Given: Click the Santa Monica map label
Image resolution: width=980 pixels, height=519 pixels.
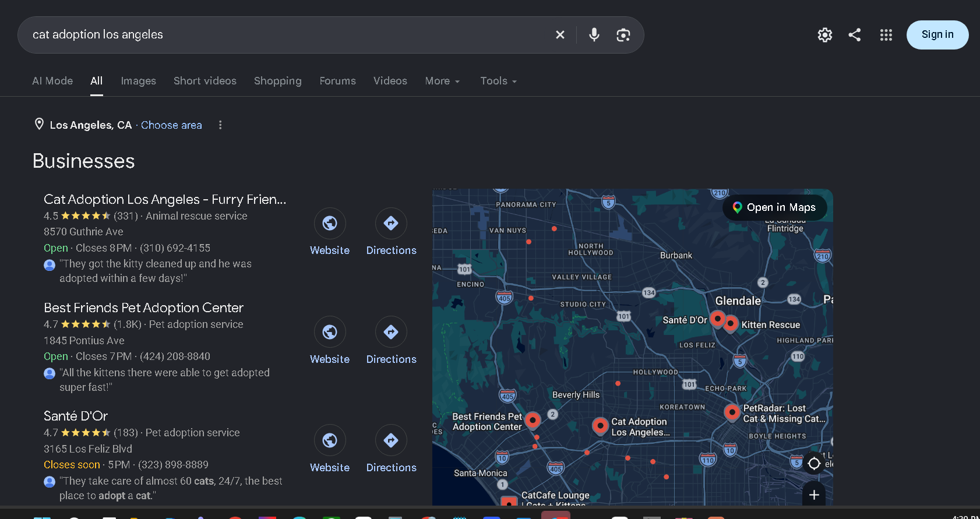Looking at the screenshot, I should coord(480,473).
